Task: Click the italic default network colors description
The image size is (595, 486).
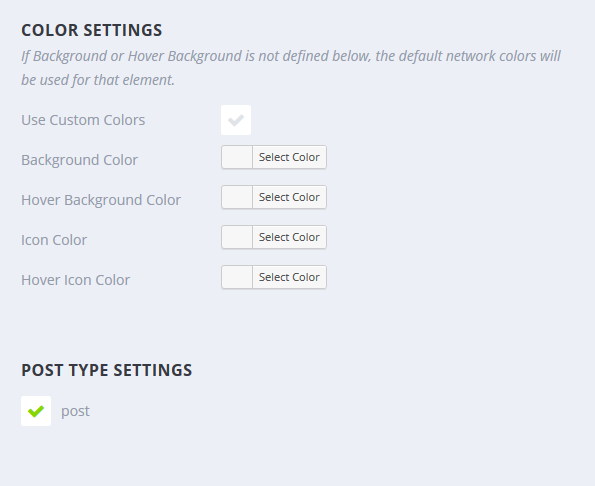Action: pos(291,68)
